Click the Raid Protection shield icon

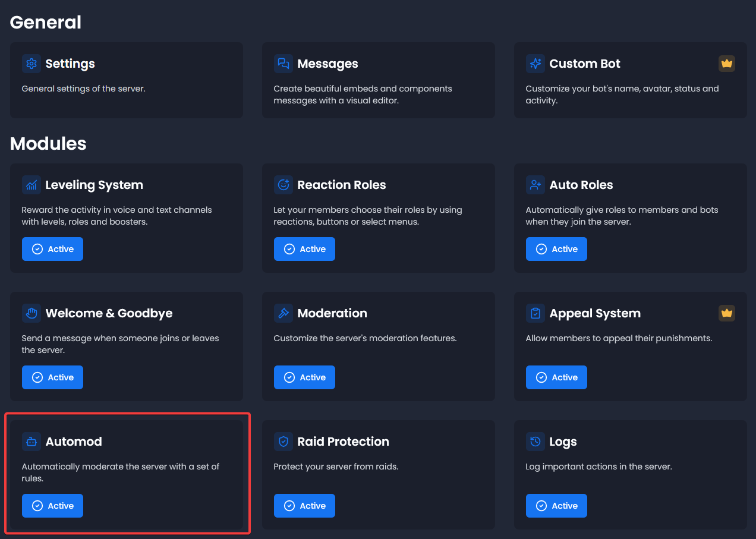point(283,442)
